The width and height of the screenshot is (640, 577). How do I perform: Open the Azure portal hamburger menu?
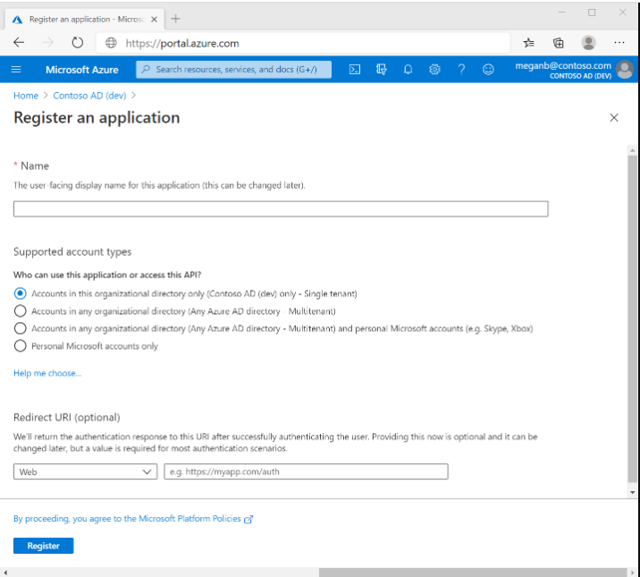(x=16, y=69)
